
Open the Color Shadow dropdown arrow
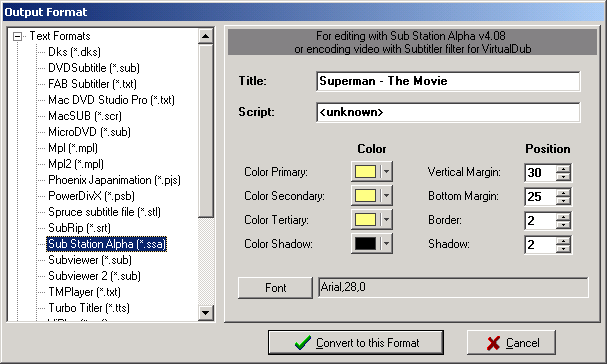[386, 244]
